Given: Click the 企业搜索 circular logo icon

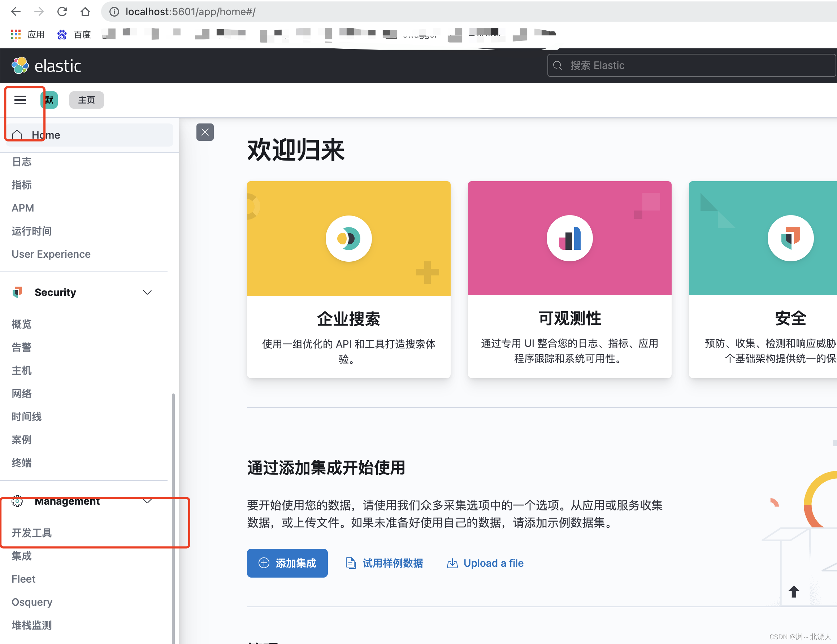Looking at the screenshot, I should pos(348,238).
